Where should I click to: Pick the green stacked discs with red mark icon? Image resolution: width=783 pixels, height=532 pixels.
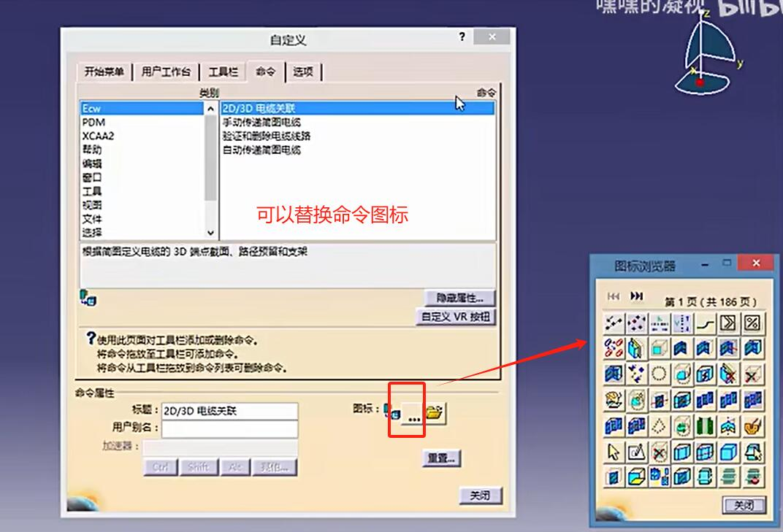pos(752,477)
